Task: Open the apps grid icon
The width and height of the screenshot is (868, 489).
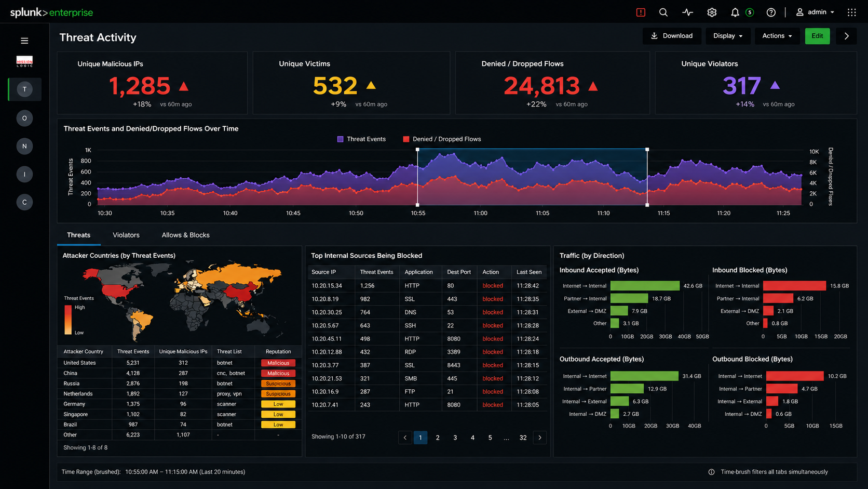Action: point(852,12)
